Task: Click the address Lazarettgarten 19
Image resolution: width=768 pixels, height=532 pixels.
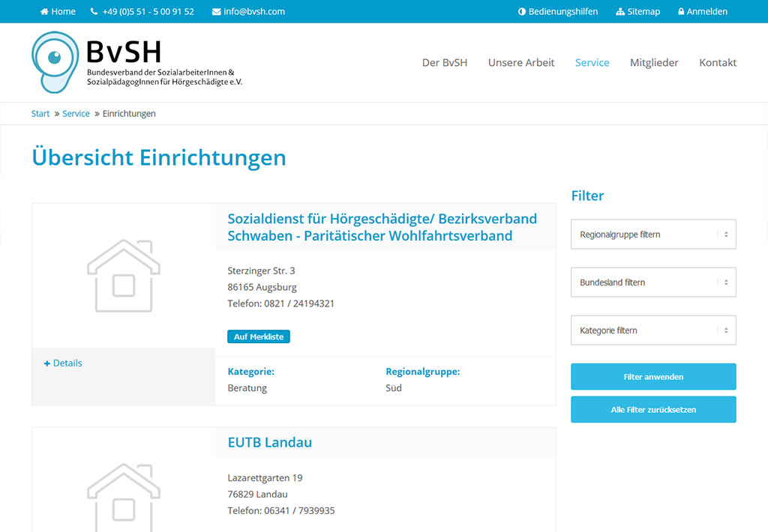Action: [265, 477]
